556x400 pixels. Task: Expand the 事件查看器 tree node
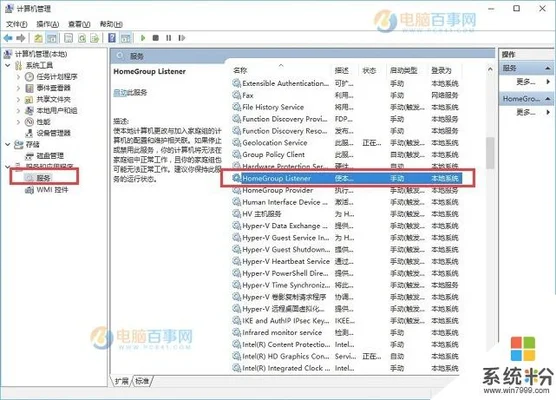pyautogui.click(x=18, y=88)
